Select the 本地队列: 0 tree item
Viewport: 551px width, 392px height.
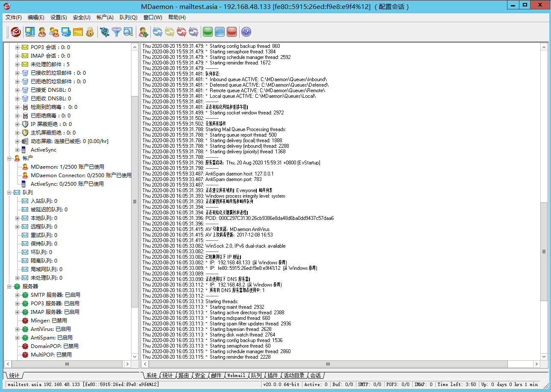point(44,218)
